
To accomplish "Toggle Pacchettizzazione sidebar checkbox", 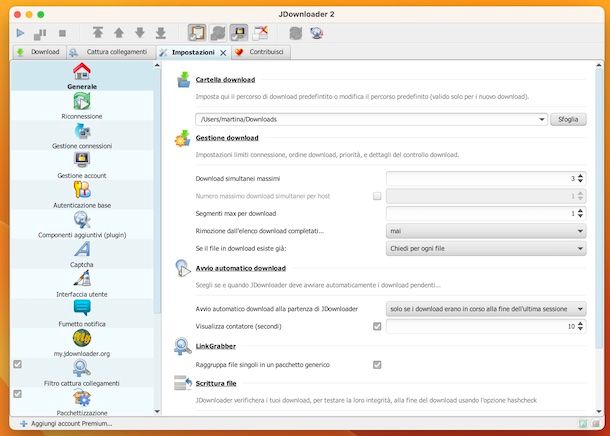I will tap(18, 394).
